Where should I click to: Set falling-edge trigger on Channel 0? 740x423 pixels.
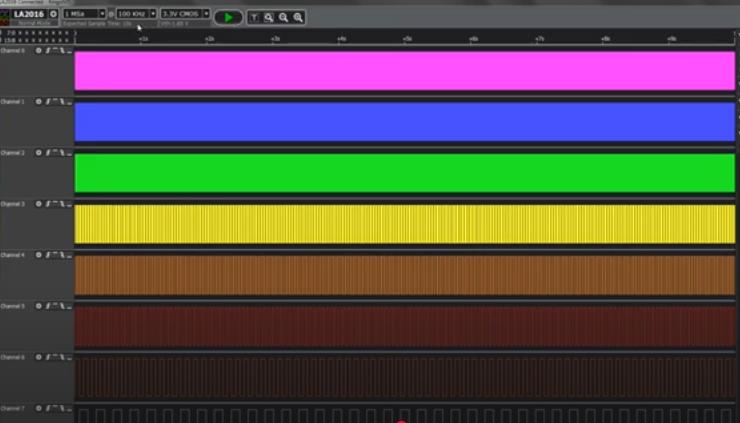pos(62,51)
